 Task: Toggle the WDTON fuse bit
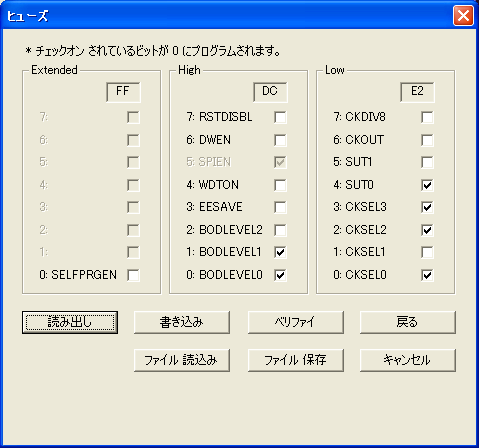coord(280,185)
